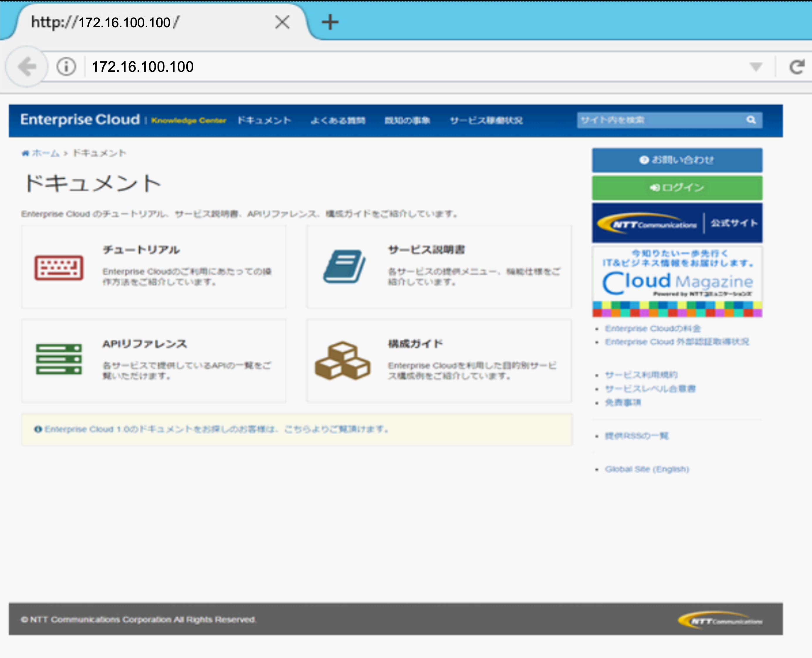Viewport: 812px width, 658px height.
Task: Click the home icon in breadcrumb
Action: (25, 153)
